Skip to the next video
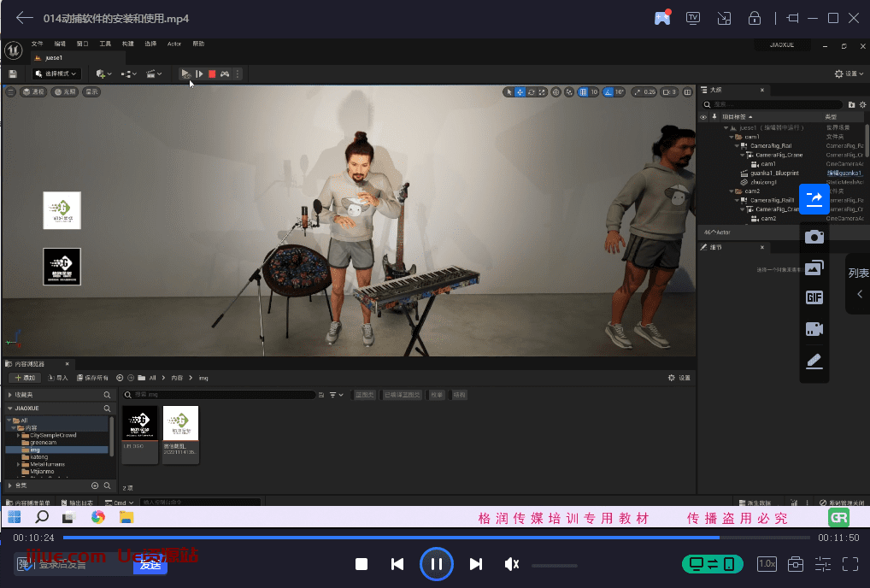The width and height of the screenshot is (870, 588). (476, 564)
